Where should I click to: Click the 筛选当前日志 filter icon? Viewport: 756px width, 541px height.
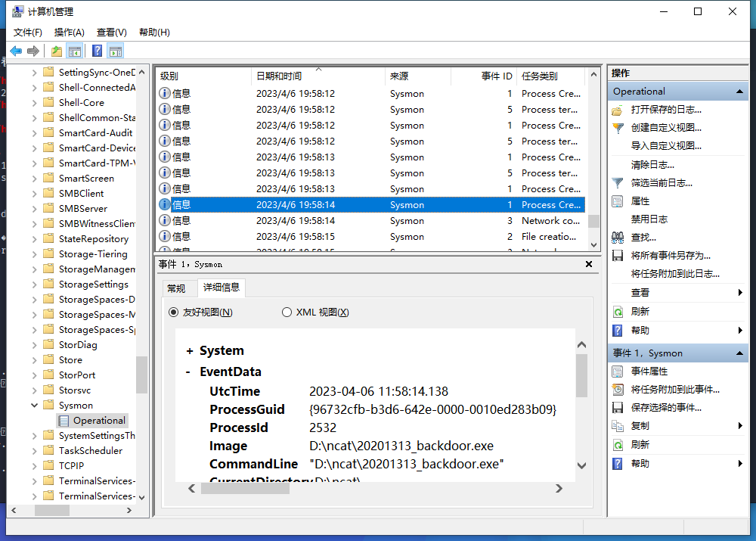coord(618,183)
